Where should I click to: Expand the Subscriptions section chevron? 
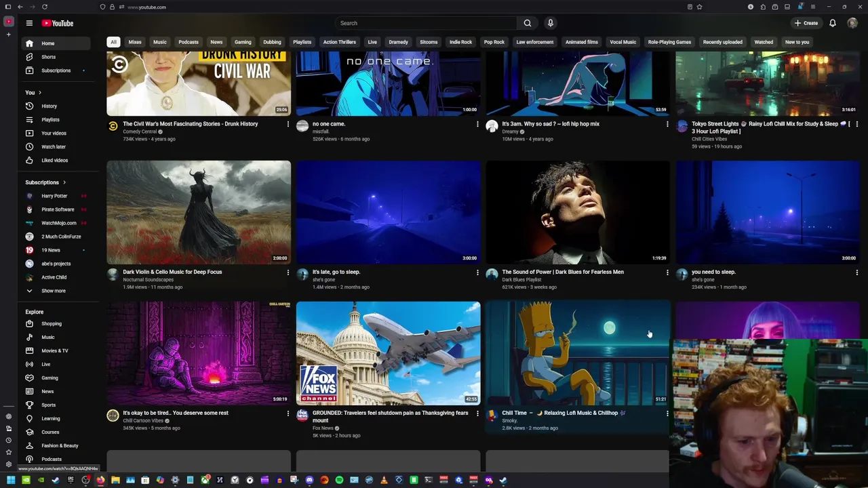(64, 182)
